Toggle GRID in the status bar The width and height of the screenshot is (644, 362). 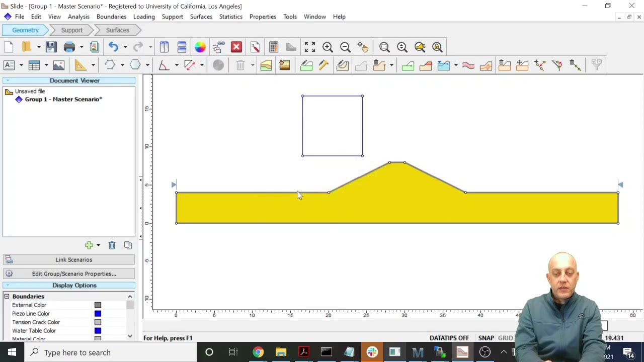tap(505, 338)
